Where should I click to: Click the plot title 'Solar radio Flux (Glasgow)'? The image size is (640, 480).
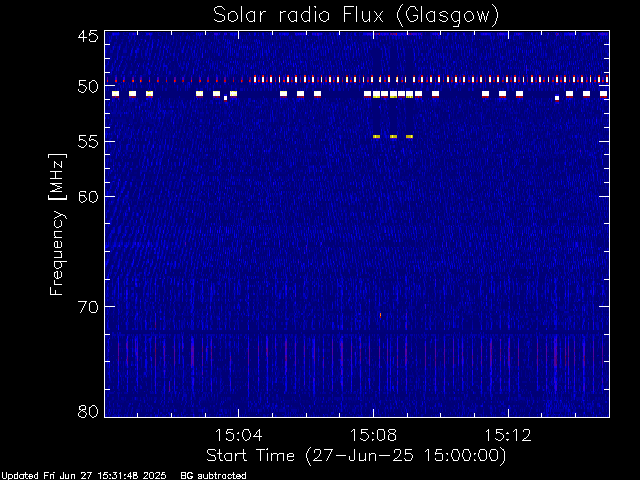pos(356,16)
